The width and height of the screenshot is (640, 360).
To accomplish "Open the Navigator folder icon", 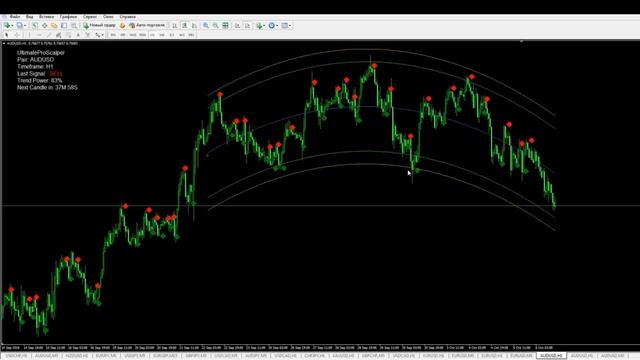I will click(54, 25).
